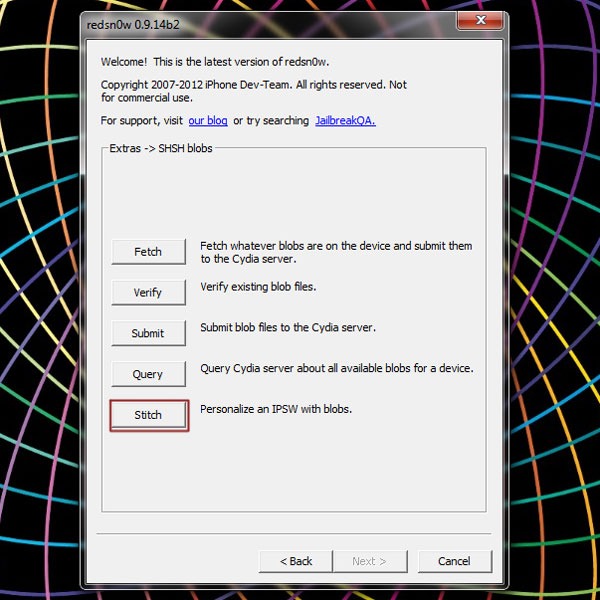Screen dimensions: 600x600
Task: Click the 'Copyright 2007-2012 iPhone Dev-Team' text
Action: point(254,91)
